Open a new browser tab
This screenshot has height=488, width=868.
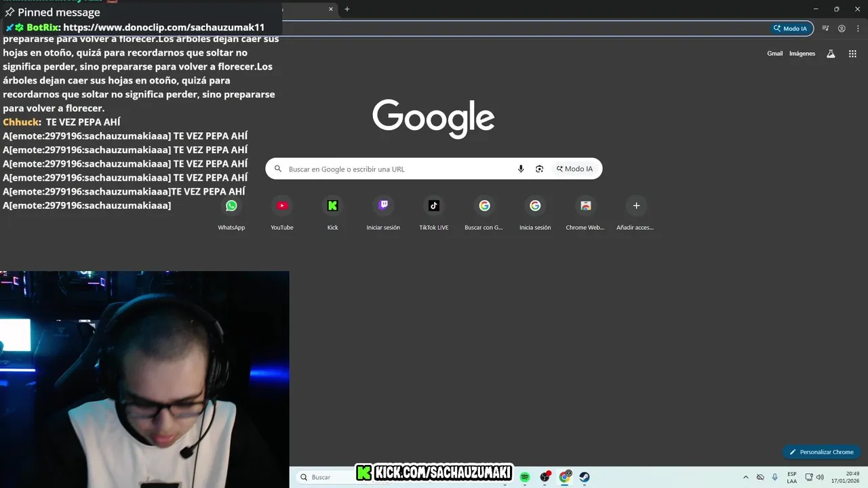347,9
